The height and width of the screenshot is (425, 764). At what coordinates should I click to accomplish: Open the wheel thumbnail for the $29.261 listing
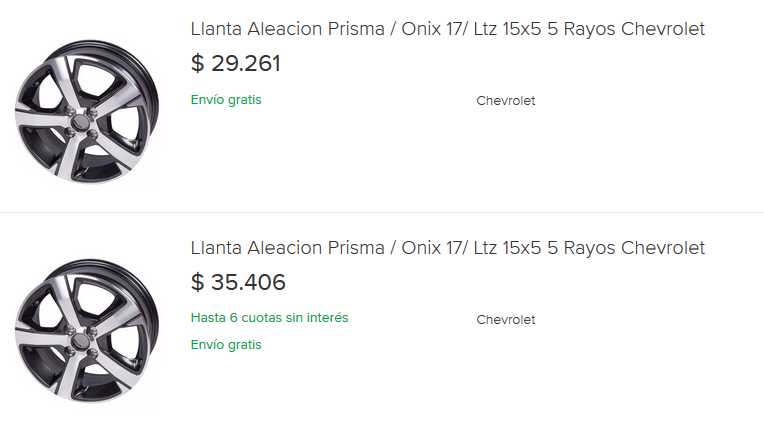[x=86, y=111]
